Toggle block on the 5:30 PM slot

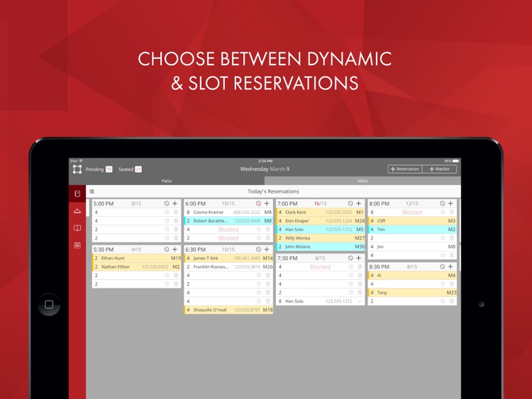(x=167, y=249)
